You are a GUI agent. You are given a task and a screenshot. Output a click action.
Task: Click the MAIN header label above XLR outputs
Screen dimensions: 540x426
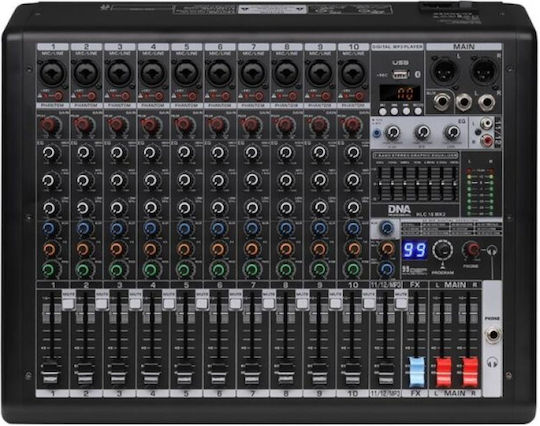(x=464, y=46)
